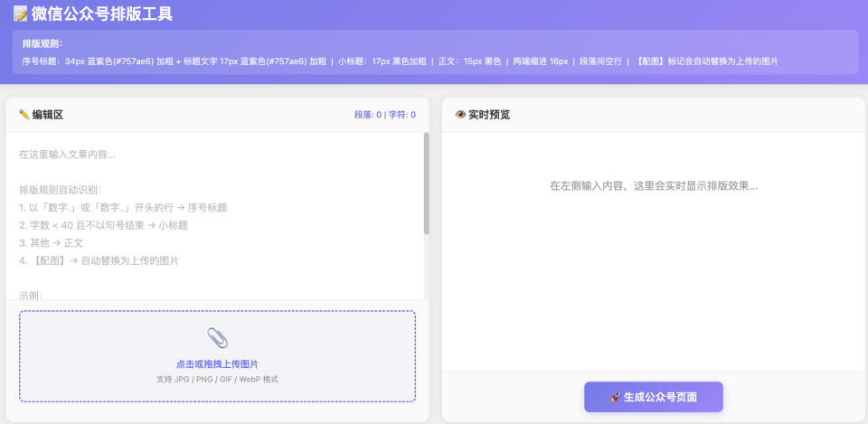Image resolution: width=868 pixels, height=424 pixels.
Task: Click the 排版规则： heading
Action: coord(42,43)
